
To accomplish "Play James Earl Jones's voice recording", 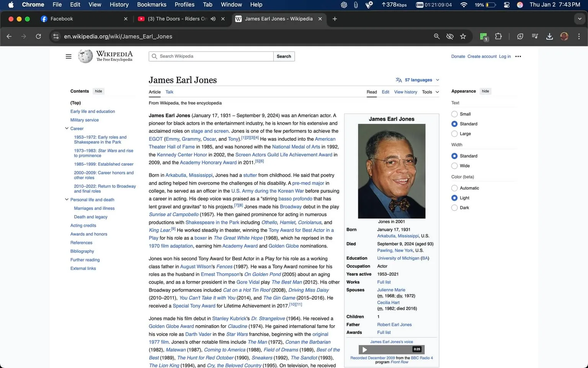I will coord(364,349).
